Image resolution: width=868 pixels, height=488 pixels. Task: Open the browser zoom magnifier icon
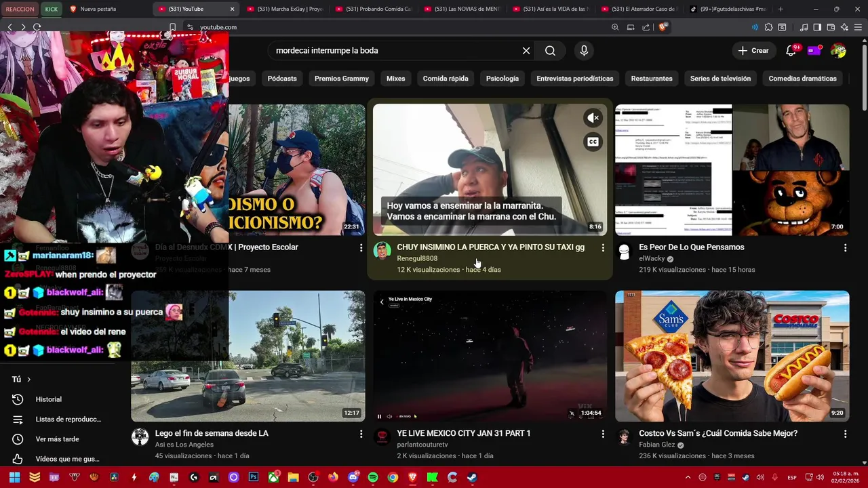click(x=615, y=27)
